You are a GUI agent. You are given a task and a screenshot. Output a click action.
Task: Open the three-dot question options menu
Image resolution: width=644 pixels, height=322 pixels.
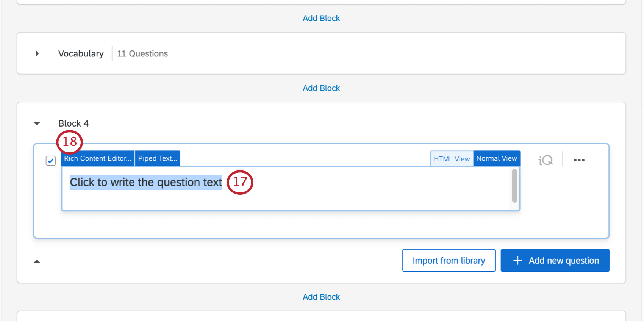(579, 160)
